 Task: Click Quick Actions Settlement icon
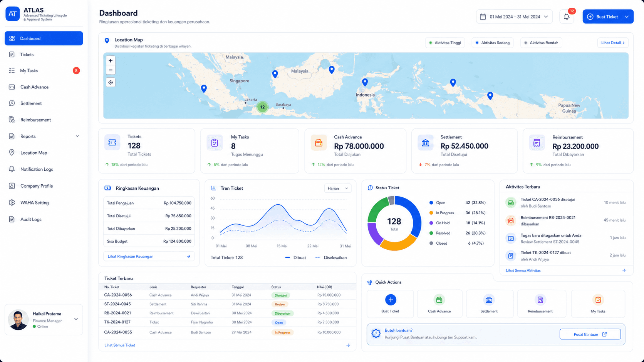(489, 300)
